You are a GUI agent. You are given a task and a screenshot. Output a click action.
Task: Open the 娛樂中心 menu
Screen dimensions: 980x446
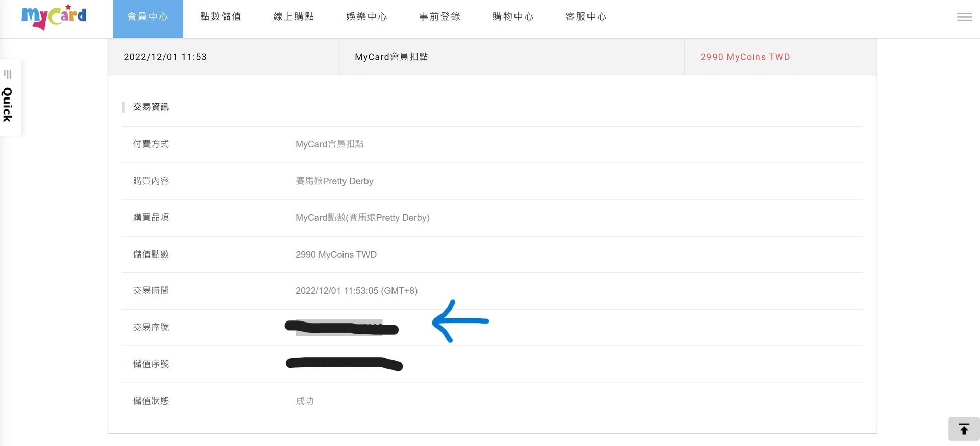coord(366,17)
